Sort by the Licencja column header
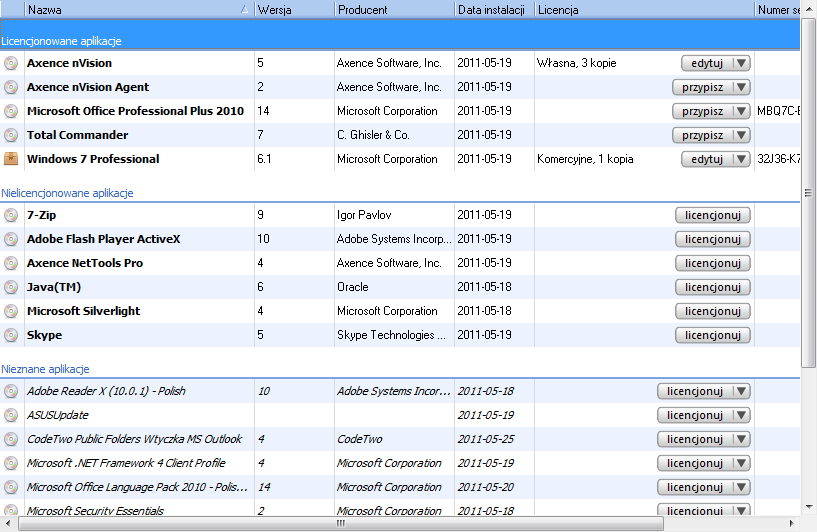Viewport: 817px width, 532px height. coord(645,9)
